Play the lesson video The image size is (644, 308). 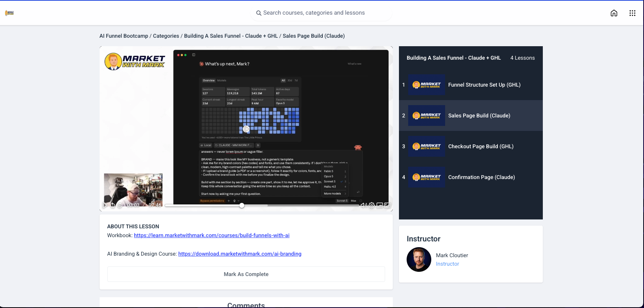tap(105, 205)
